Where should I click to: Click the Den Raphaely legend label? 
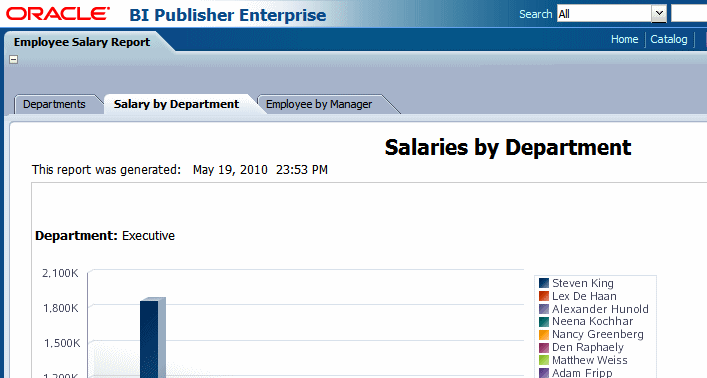[x=588, y=347]
